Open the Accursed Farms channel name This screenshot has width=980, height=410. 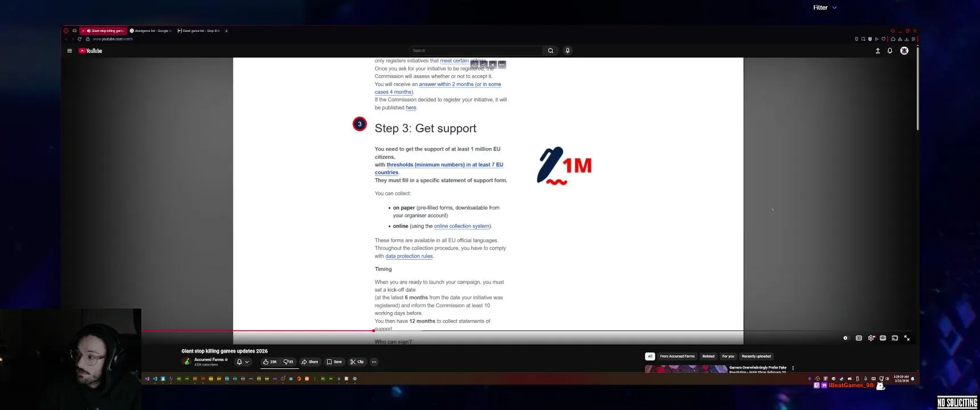tap(209, 359)
